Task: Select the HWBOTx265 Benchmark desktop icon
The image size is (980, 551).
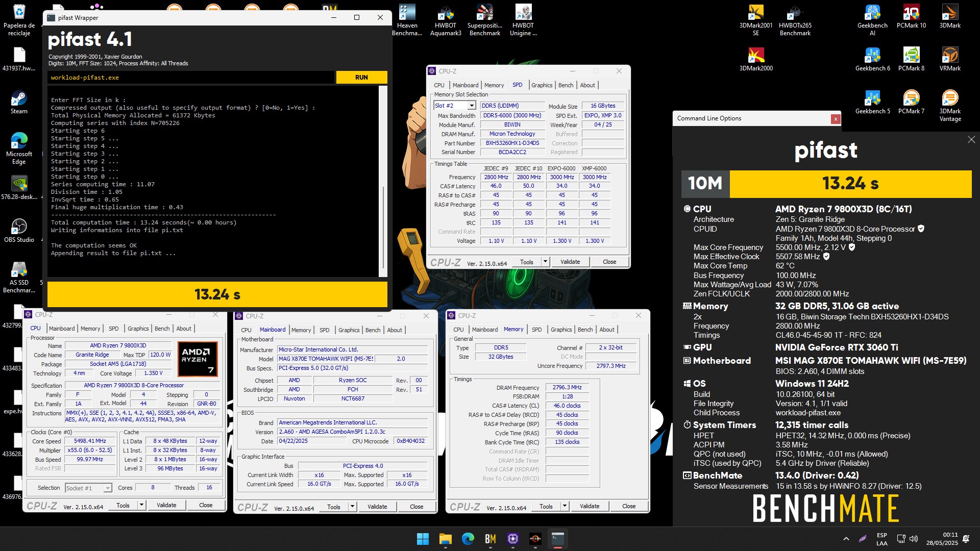Action: (x=795, y=20)
